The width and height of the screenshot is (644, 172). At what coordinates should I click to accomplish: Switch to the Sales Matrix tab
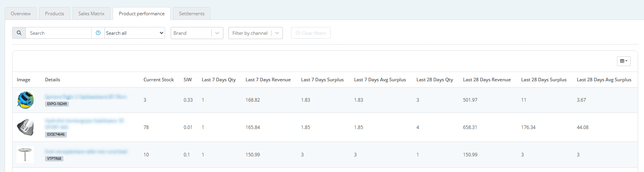click(x=91, y=13)
